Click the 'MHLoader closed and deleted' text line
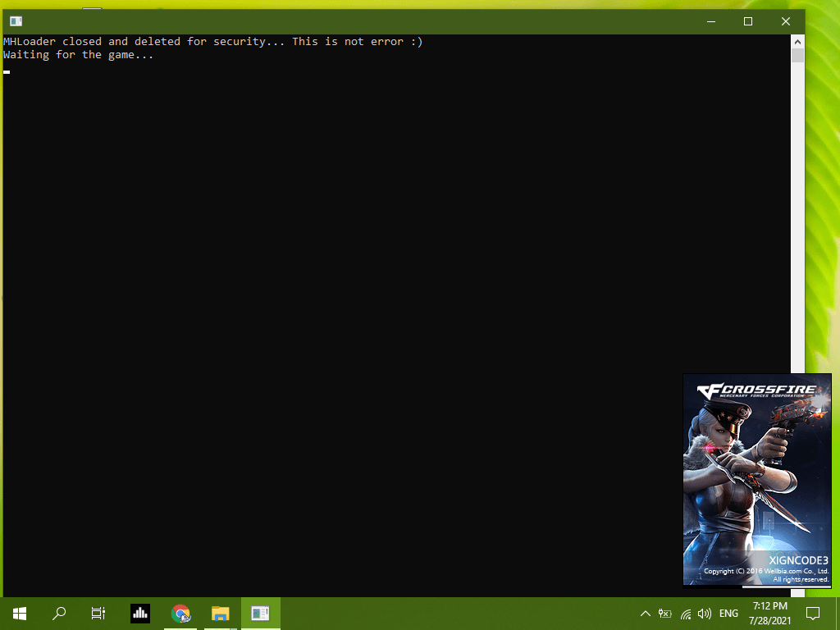This screenshot has width=840, height=630. tap(212, 41)
